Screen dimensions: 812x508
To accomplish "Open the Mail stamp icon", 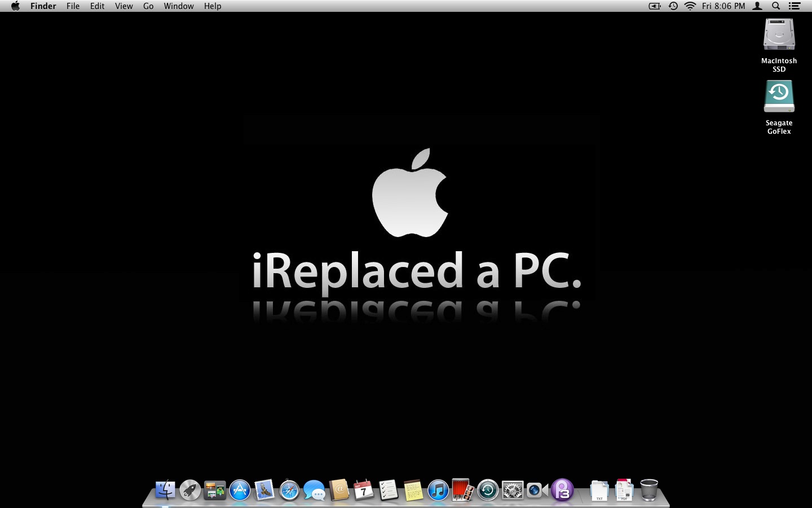I will click(264, 490).
